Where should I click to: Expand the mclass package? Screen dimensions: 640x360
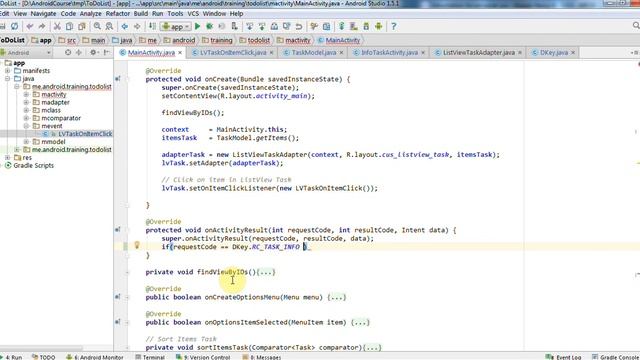point(26,110)
